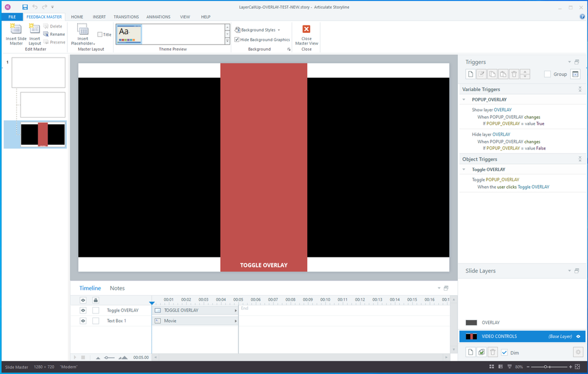
Task: Click the Insert Slide Master icon
Action: coord(16,30)
